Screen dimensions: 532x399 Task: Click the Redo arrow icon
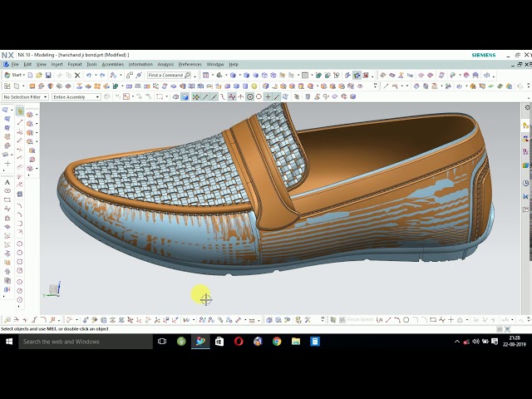pyautogui.click(x=102, y=76)
